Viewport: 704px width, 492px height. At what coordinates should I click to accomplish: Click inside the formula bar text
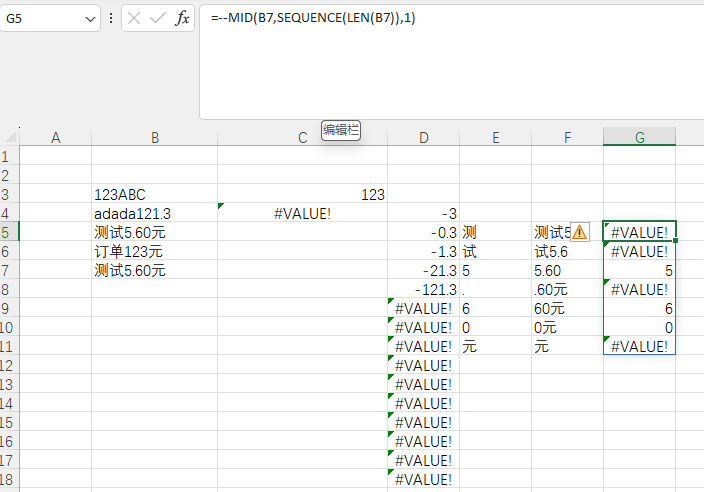313,18
